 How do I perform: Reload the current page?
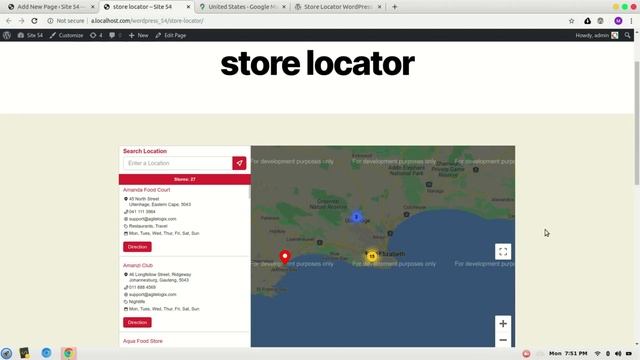(x=34, y=21)
